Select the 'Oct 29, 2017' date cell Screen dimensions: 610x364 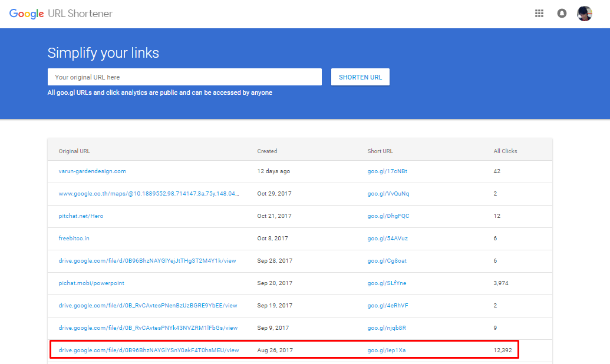click(274, 194)
